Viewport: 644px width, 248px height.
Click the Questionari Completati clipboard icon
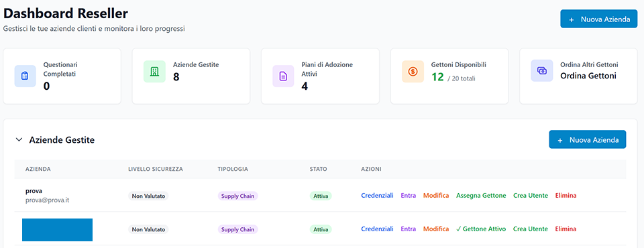pos(25,76)
